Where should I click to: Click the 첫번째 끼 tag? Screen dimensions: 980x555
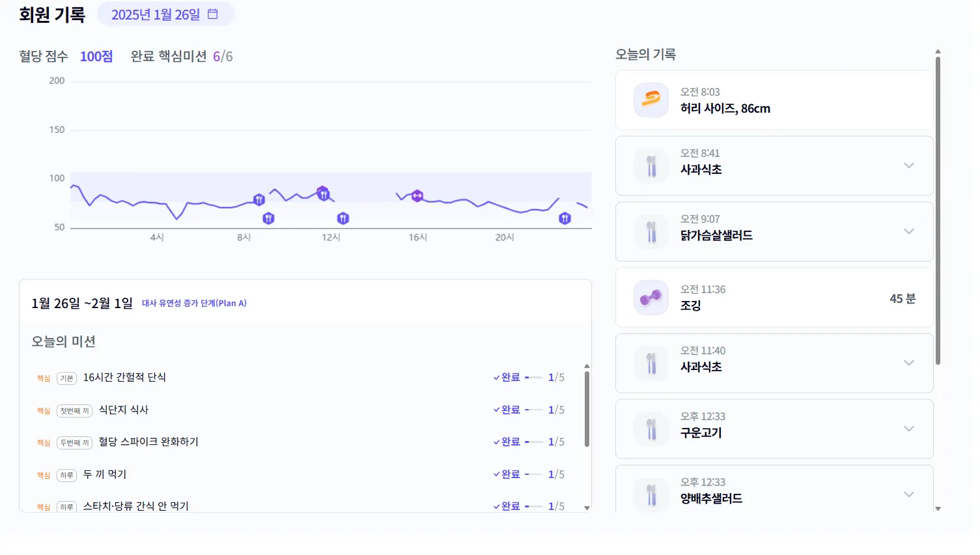tap(75, 410)
